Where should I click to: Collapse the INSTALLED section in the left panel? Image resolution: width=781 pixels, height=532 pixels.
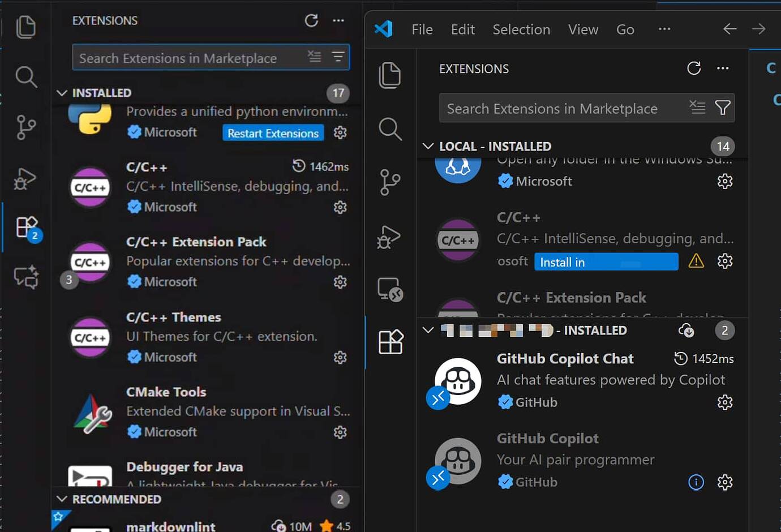click(x=62, y=93)
